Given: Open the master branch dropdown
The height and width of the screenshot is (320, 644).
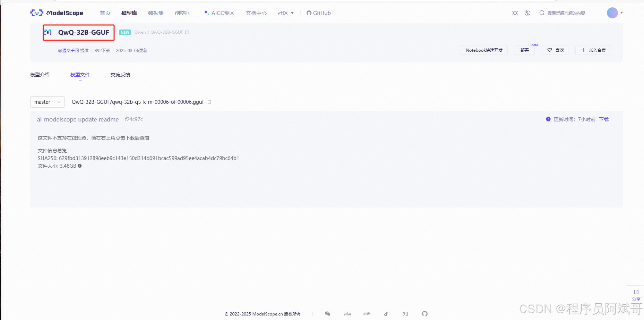Looking at the screenshot, I should [48, 102].
